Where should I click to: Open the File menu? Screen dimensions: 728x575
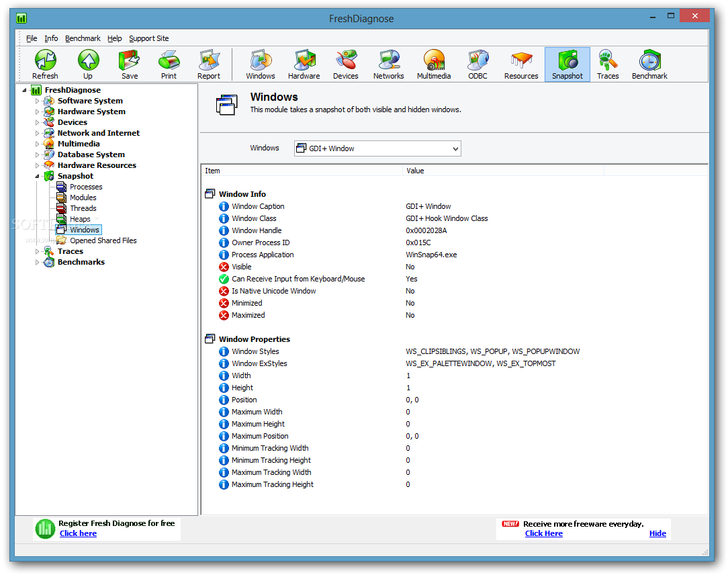(x=32, y=38)
